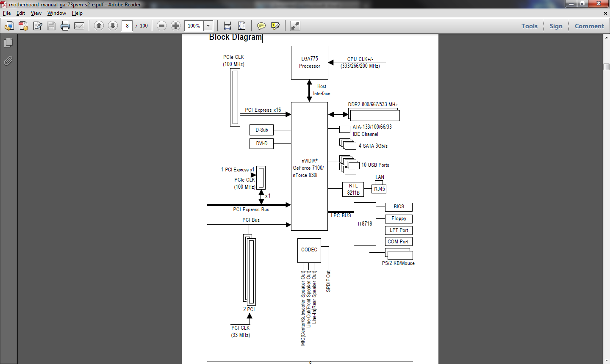Click the fit width scrolling icon

click(227, 26)
